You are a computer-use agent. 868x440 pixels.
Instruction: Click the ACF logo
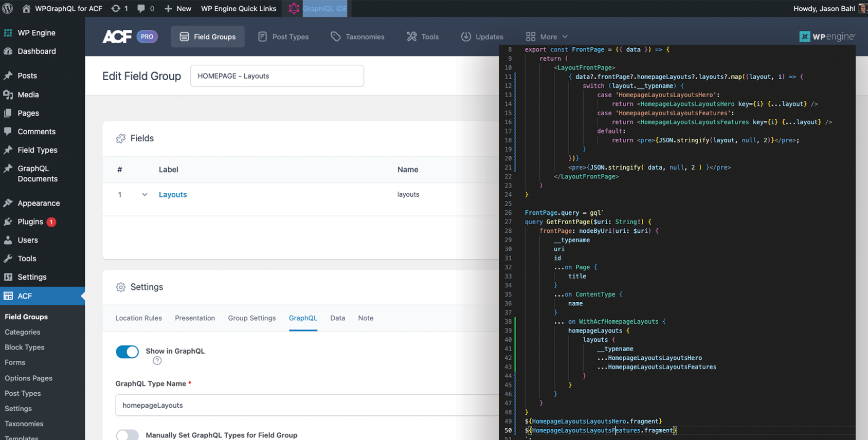click(x=117, y=36)
